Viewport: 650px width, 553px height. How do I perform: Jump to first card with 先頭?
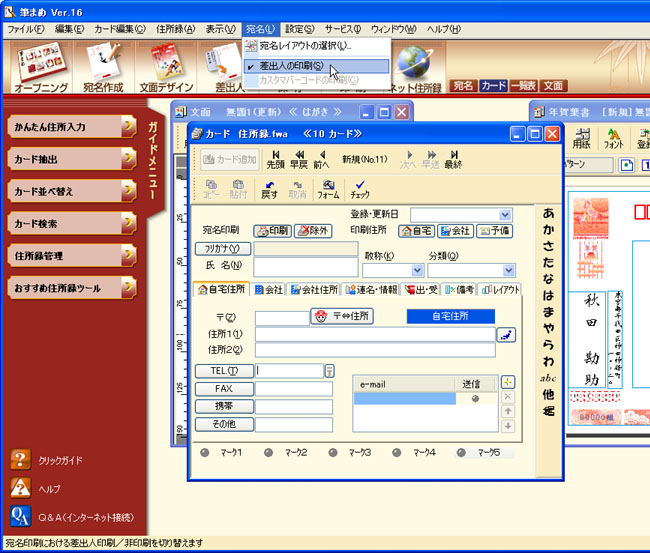(x=275, y=159)
